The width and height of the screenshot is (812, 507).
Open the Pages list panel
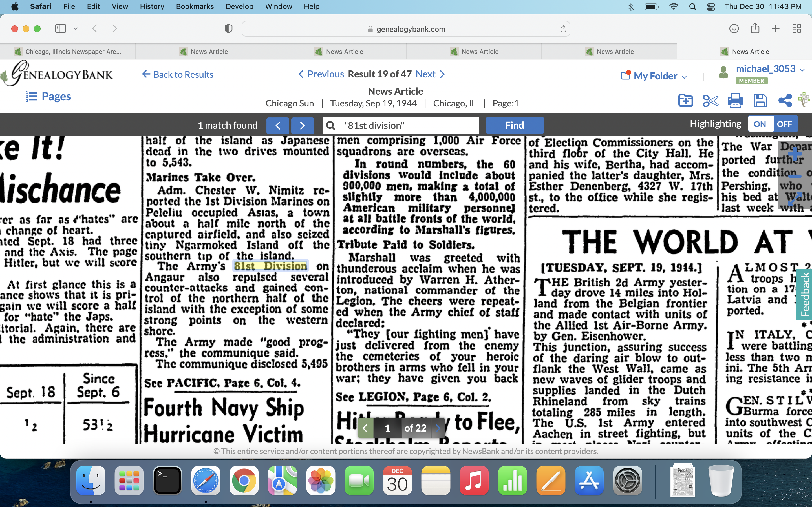coord(49,97)
